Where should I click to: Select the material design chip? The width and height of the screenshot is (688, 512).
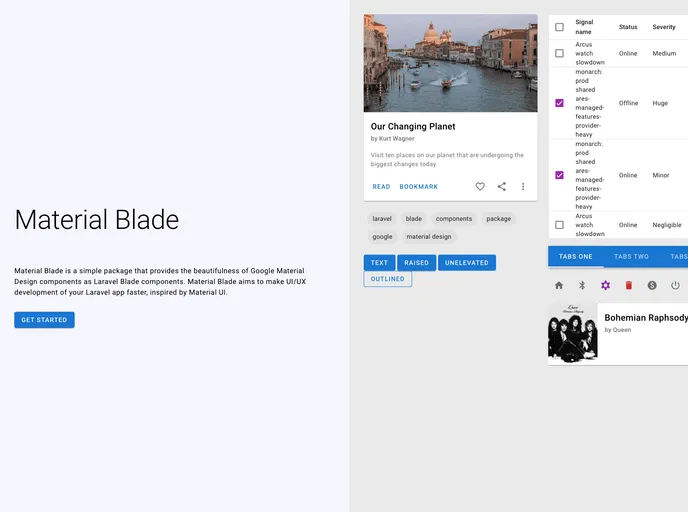coord(429,236)
